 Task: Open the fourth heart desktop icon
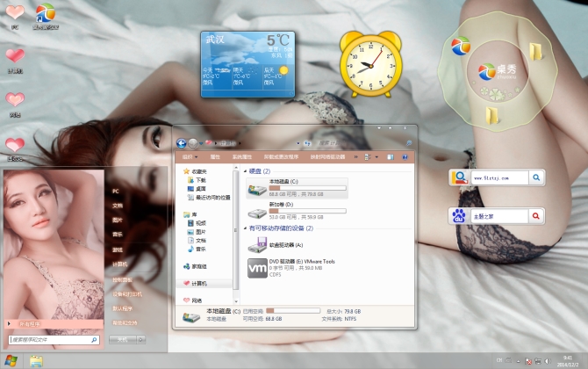pos(15,144)
